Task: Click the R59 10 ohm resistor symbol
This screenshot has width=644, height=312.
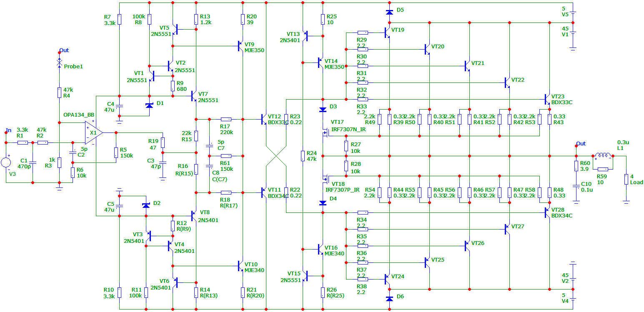Action: point(603,169)
